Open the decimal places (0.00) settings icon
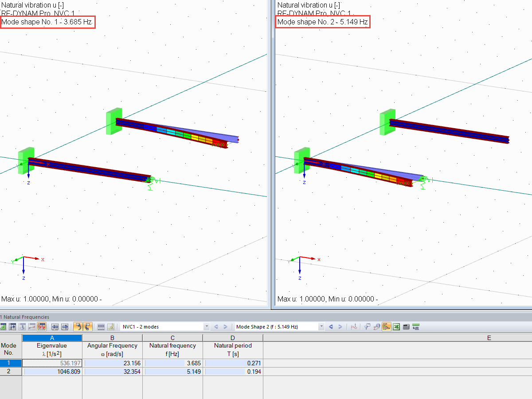 415,327
